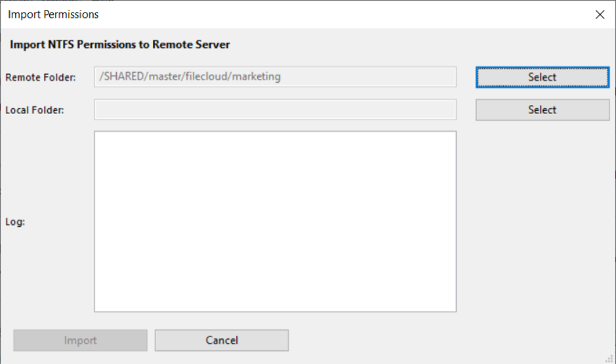Cancel the permissions import
The height and width of the screenshot is (364, 616).
(x=222, y=340)
